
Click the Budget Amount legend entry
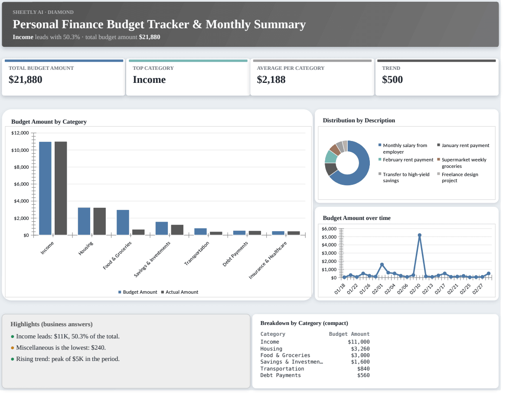(x=138, y=292)
